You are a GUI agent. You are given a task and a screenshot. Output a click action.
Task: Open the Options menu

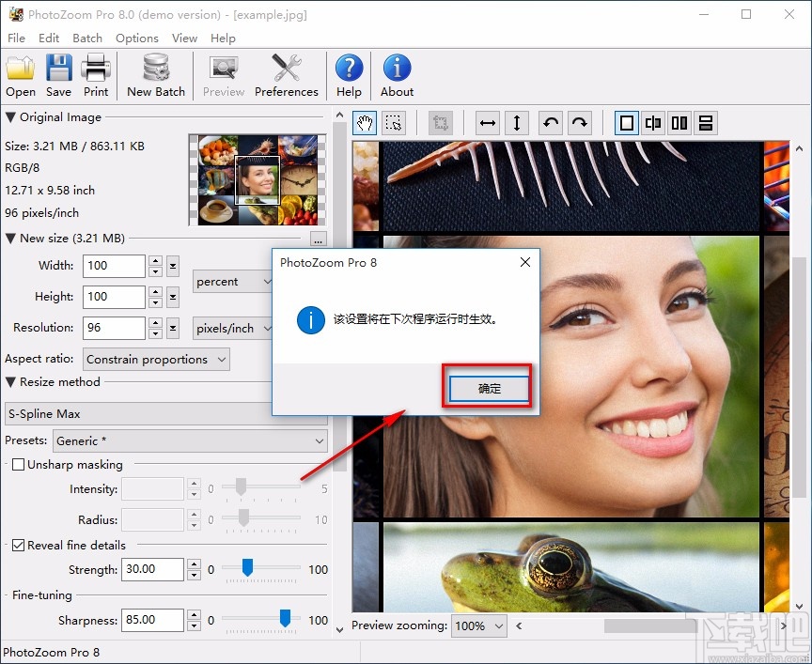(137, 39)
